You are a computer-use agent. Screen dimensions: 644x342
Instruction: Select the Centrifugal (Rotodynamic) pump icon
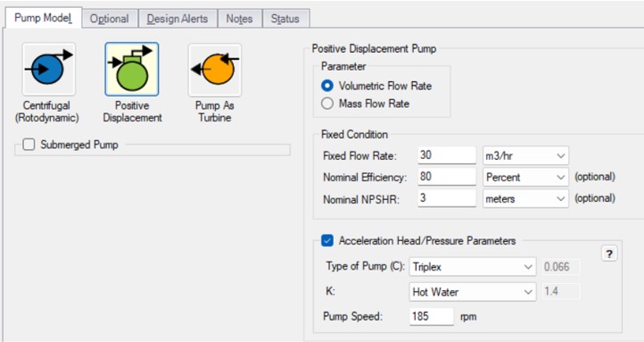tap(49, 69)
